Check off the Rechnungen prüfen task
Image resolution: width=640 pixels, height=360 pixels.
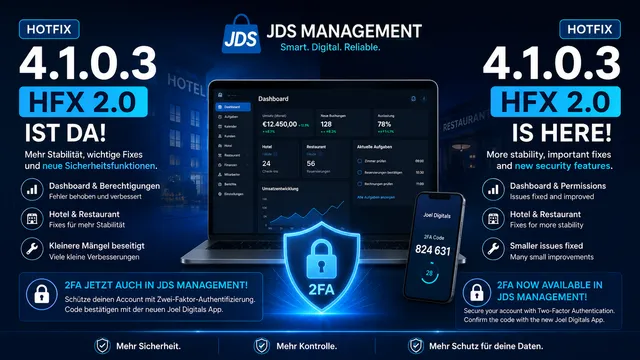pyautogui.click(x=360, y=184)
